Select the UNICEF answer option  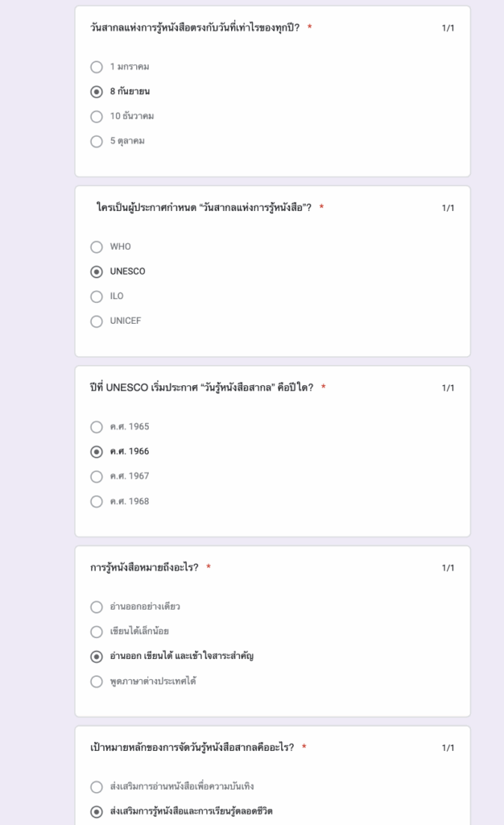pyautogui.click(x=97, y=321)
